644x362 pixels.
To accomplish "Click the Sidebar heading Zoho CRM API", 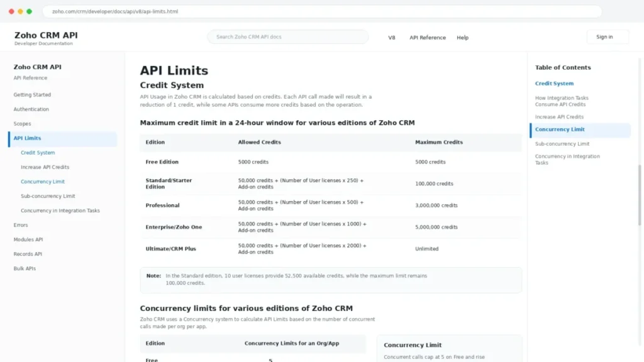I will (37, 67).
